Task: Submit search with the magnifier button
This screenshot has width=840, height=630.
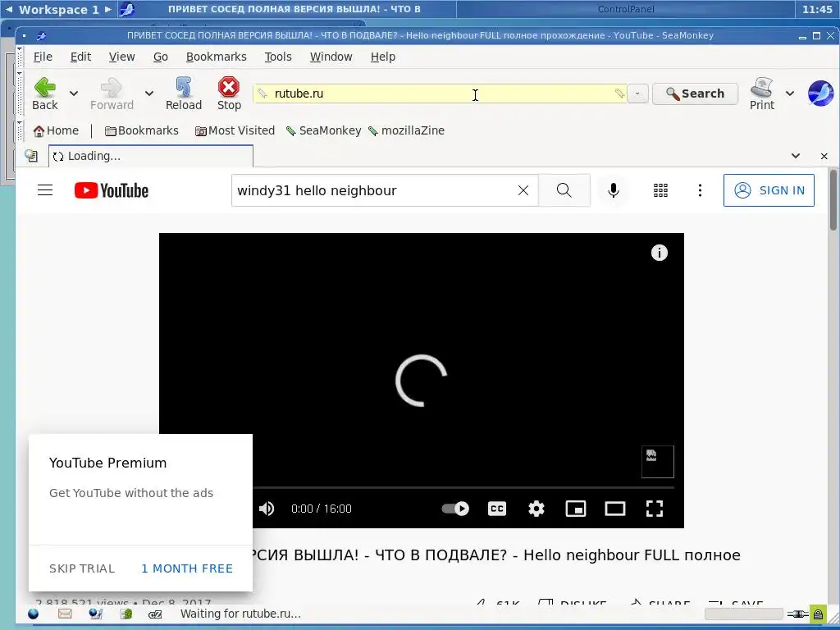Action: (564, 190)
